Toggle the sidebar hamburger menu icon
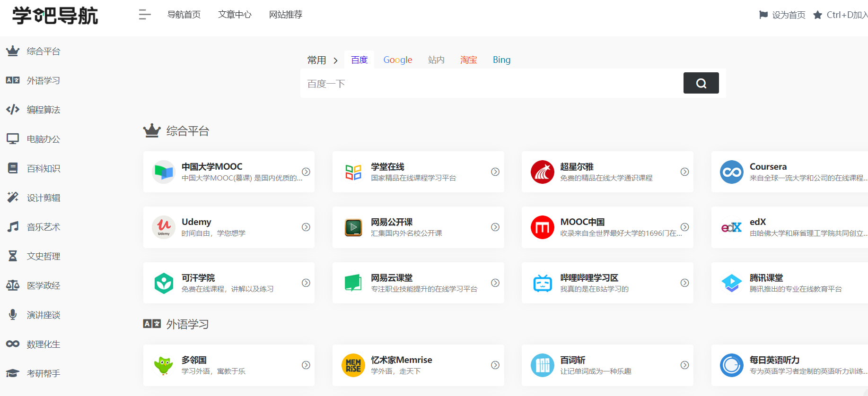The height and width of the screenshot is (396, 868). 145,15
